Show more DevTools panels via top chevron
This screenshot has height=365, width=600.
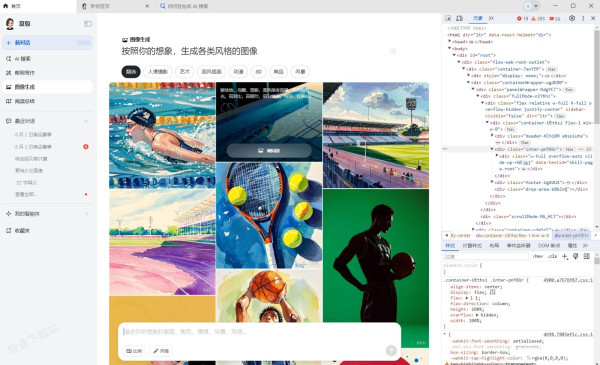tap(491, 18)
